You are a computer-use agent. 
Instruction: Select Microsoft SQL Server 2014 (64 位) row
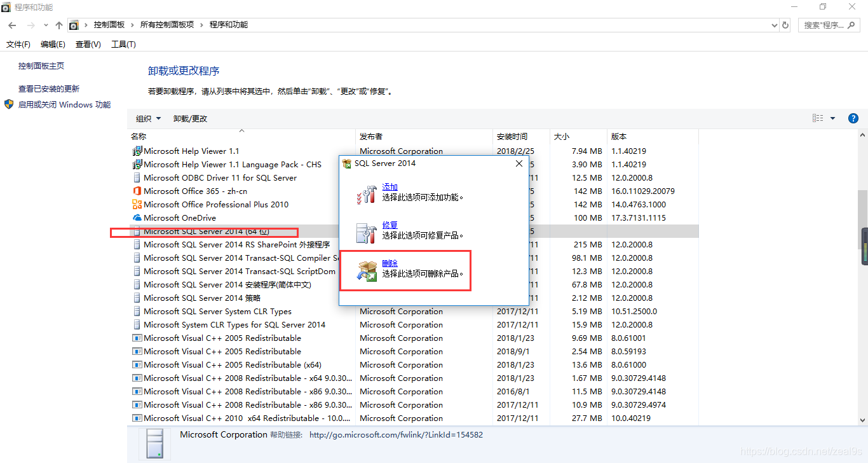pyautogui.click(x=414, y=231)
